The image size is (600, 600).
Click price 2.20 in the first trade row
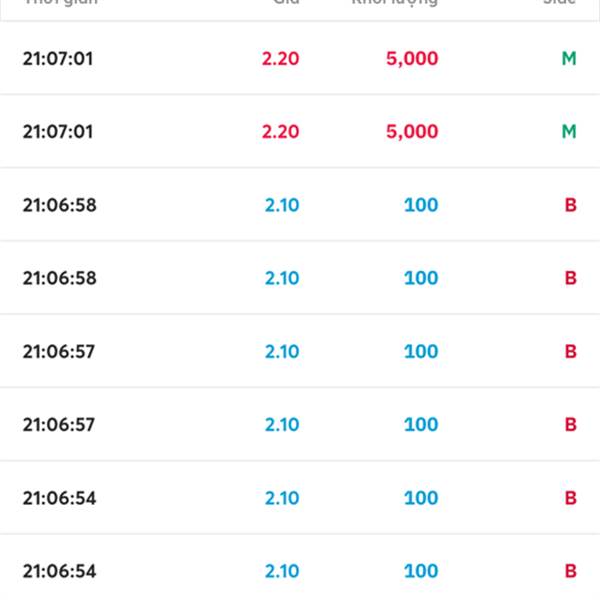[281, 59]
